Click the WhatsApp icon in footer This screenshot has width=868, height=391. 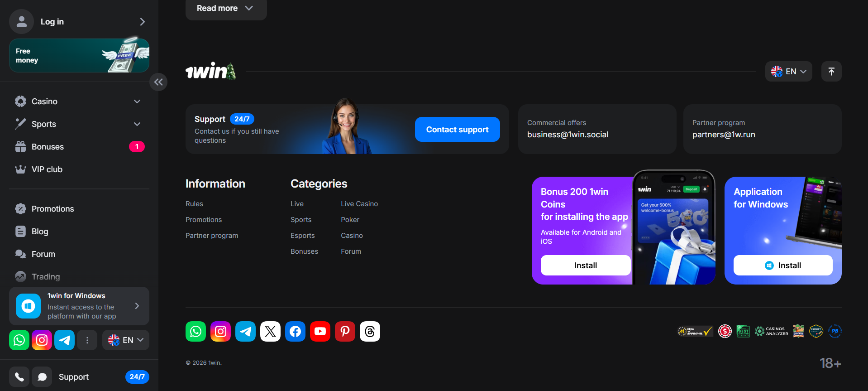click(196, 332)
